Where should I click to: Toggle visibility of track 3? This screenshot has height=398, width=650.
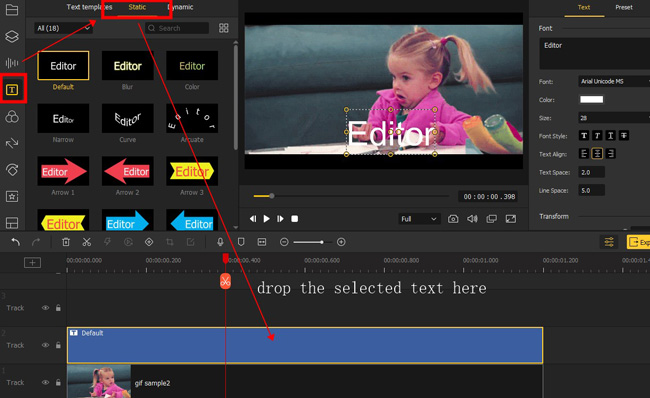pos(45,308)
